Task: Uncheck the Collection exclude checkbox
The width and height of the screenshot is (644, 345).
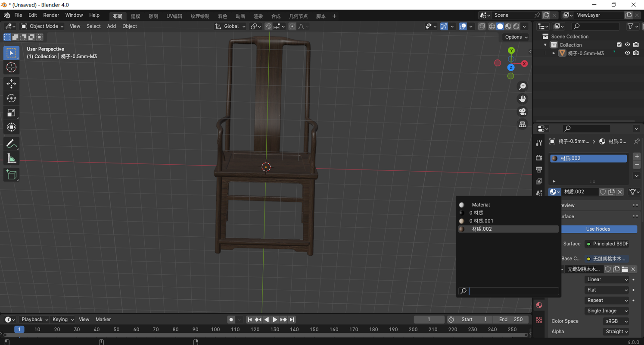Action: (619, 45)
